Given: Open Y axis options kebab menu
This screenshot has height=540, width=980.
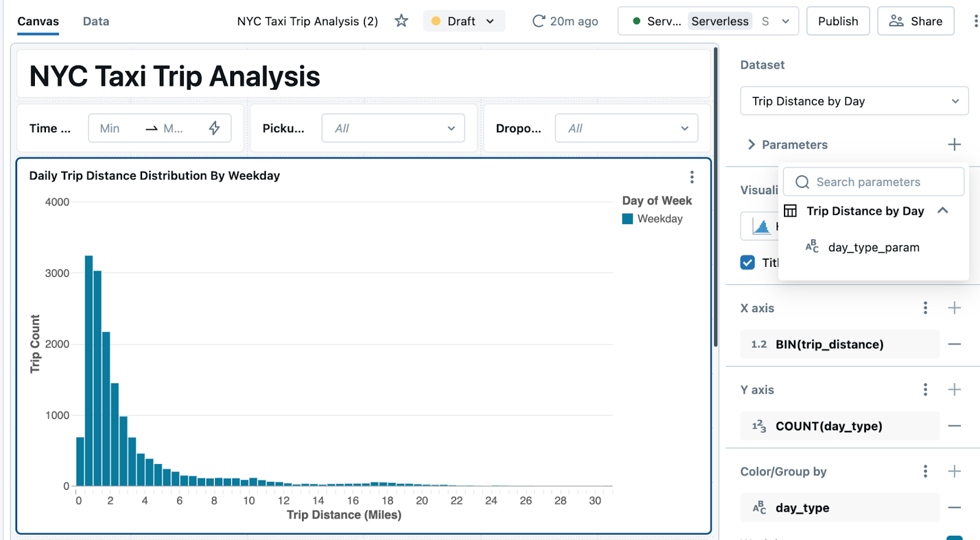Looking at the screenshot, I should click(925, 389).
